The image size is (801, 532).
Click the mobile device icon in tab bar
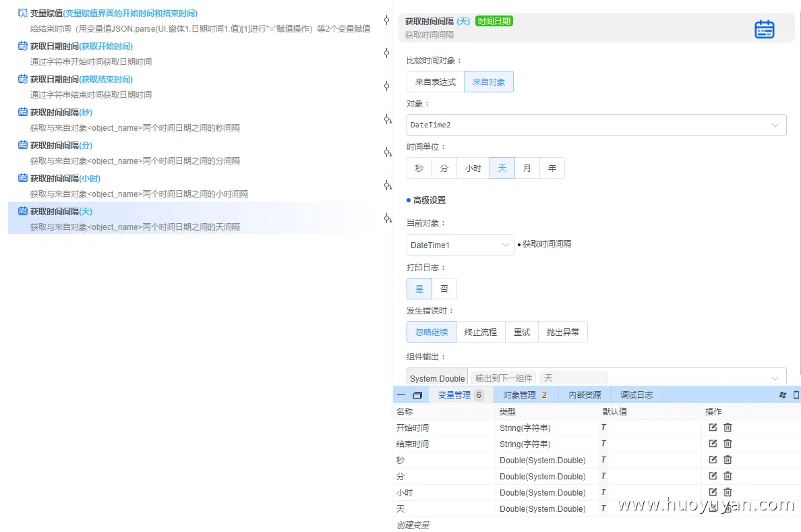point(796,395)
